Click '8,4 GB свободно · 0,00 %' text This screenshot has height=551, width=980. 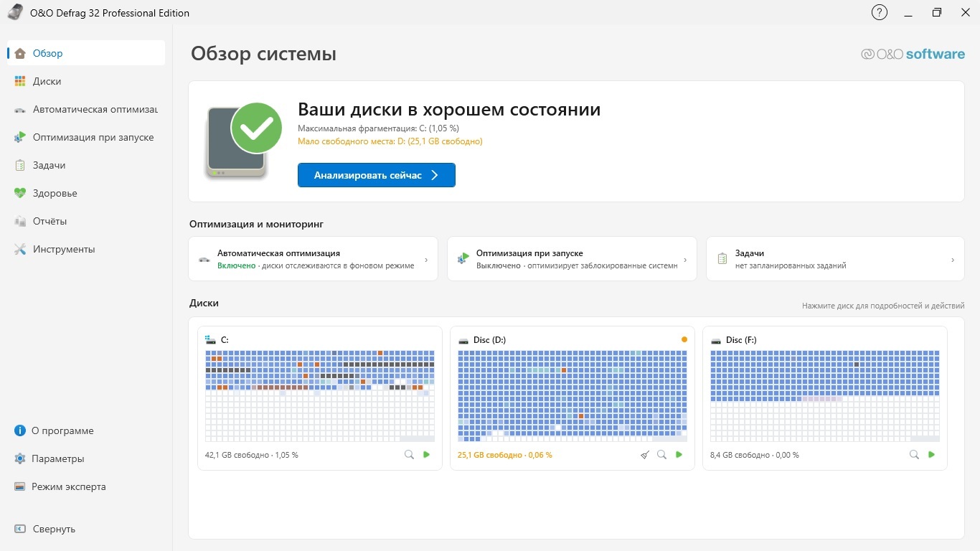[755, 455]
